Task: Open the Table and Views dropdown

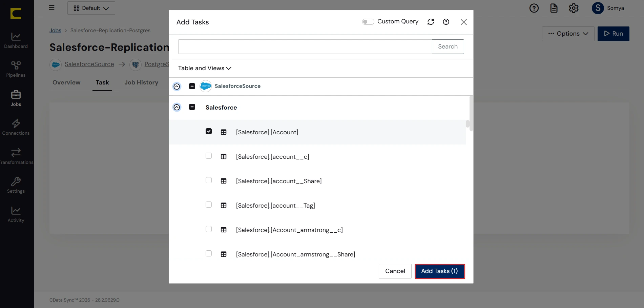Action: [x=205, y=68]
